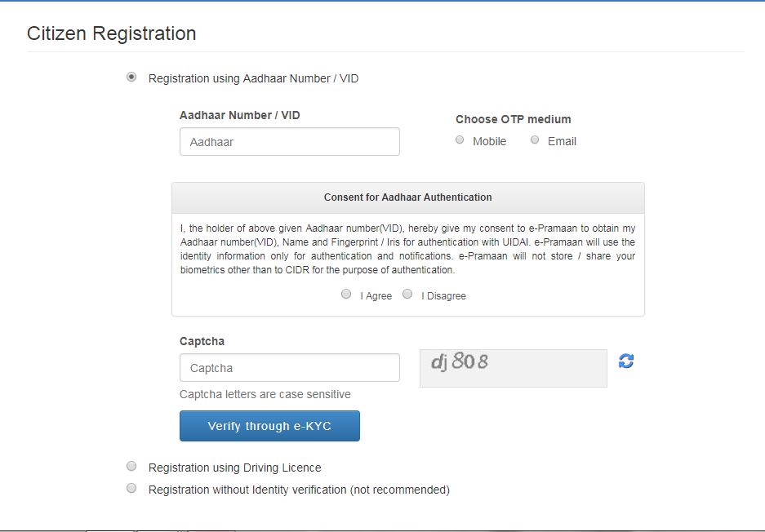The width and height of the screenshot is (765, 532).
Task: Choose the Email OTP radio button
Action: click(535, 140)
